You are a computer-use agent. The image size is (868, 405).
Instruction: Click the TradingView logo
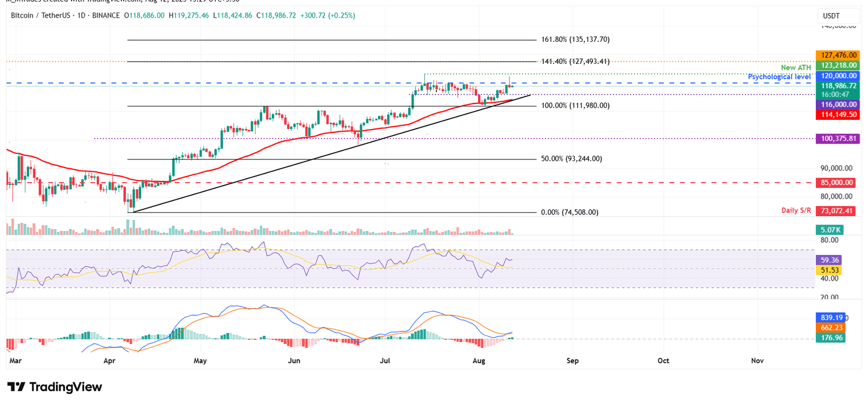tap(54, 387)
